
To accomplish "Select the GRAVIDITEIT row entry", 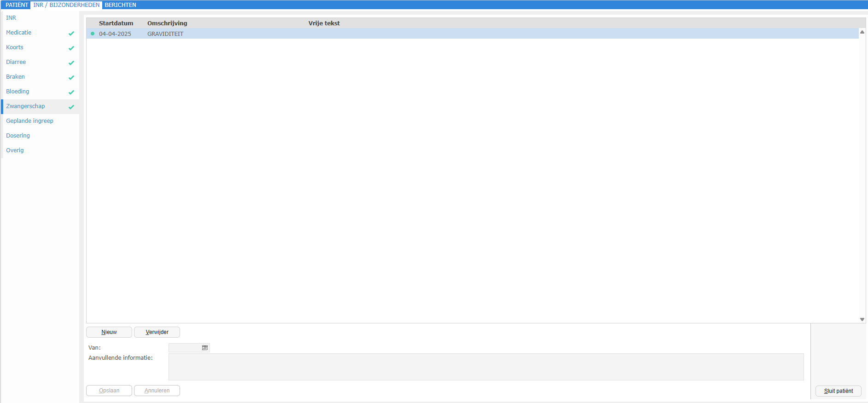I will [165, 34].
